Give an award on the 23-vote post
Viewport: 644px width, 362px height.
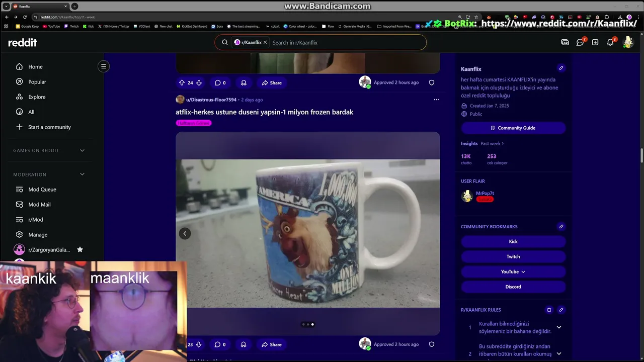(244, 345)
